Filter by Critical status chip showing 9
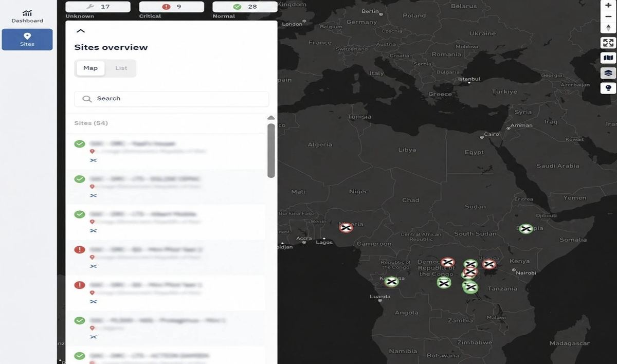 pyautogui.click(x=172, y=7)
